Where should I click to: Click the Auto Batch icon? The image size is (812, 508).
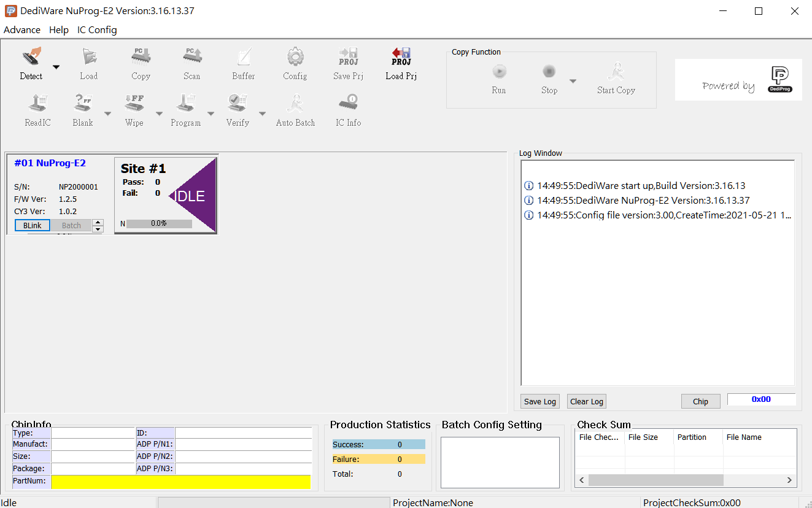coord(295,104)
